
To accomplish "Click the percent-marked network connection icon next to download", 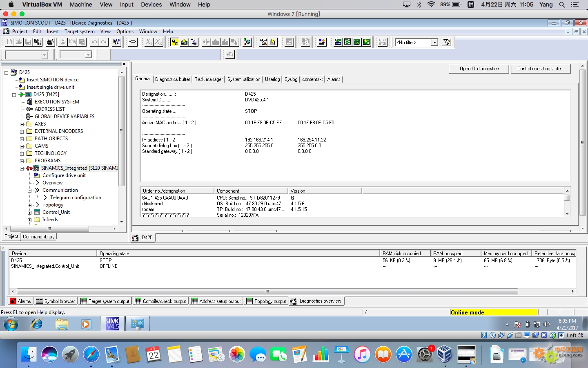I will pos(194,42).
